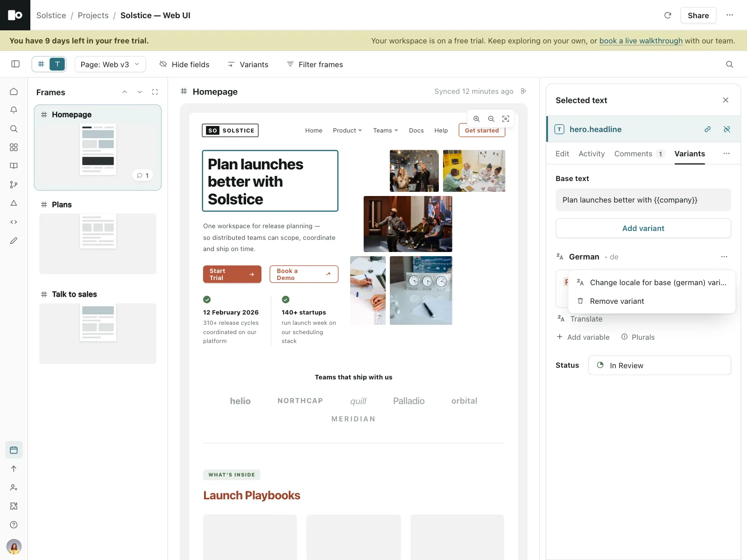Open the Page: Web v3 dropdown
The image size is (747, 560).
pos(110,64)
